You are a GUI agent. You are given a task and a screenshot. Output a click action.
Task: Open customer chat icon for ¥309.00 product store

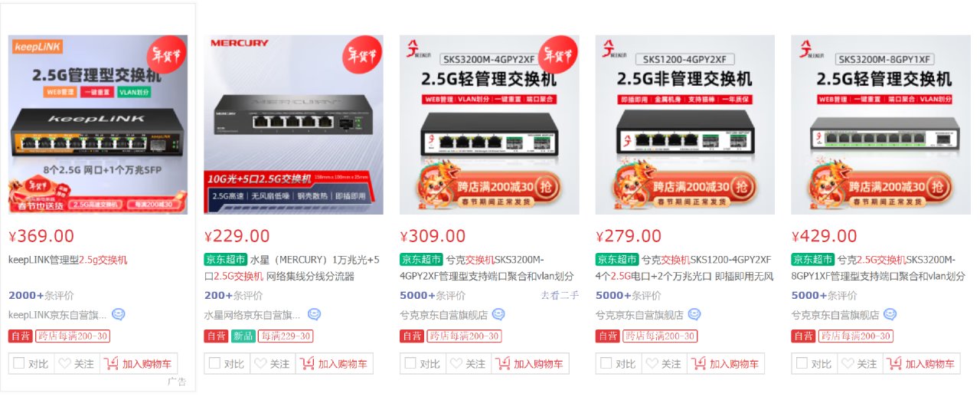[x=498, y=314]
